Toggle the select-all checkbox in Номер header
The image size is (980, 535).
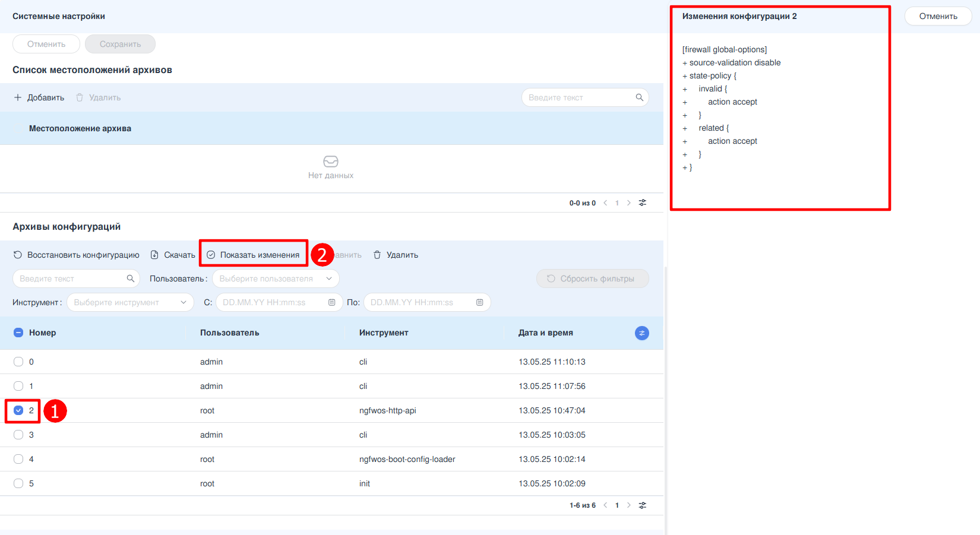(18, 333)
